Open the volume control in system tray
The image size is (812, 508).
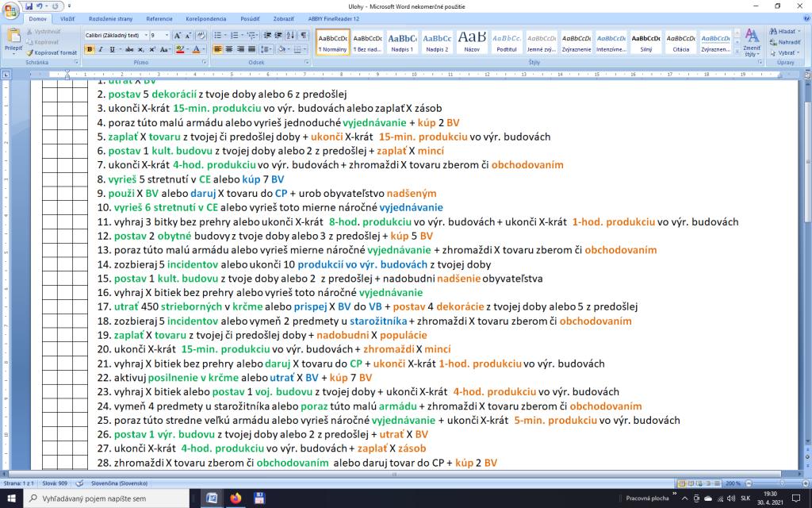tap(730, 498)
